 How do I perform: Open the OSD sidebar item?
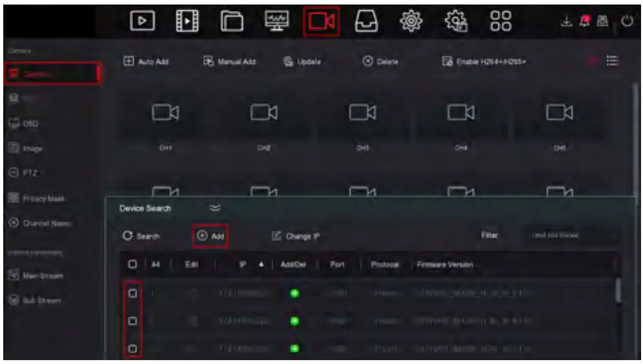coord(24,123)
